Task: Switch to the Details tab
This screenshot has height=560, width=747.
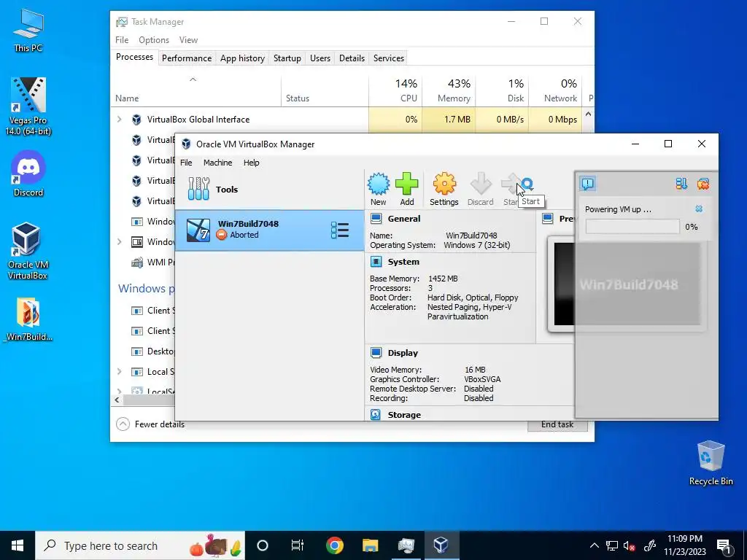Action: (352, 58)
